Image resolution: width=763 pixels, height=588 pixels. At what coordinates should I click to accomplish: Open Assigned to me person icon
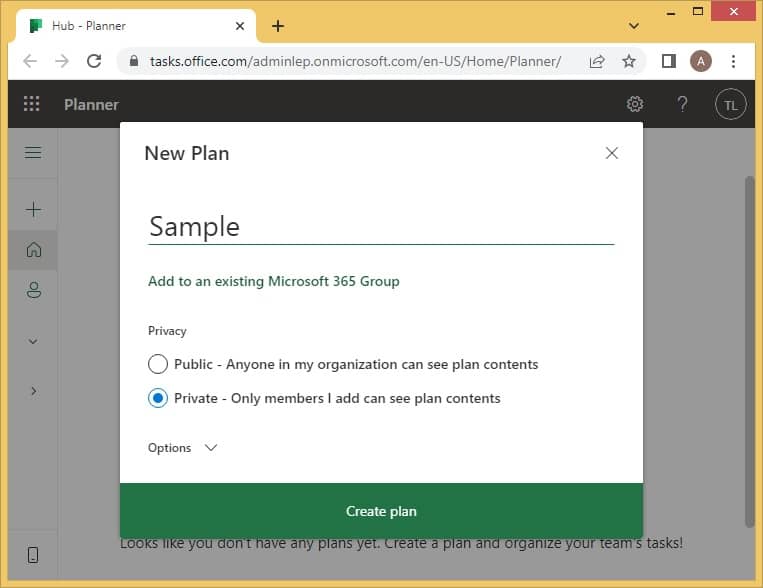[x=34, y=290]
